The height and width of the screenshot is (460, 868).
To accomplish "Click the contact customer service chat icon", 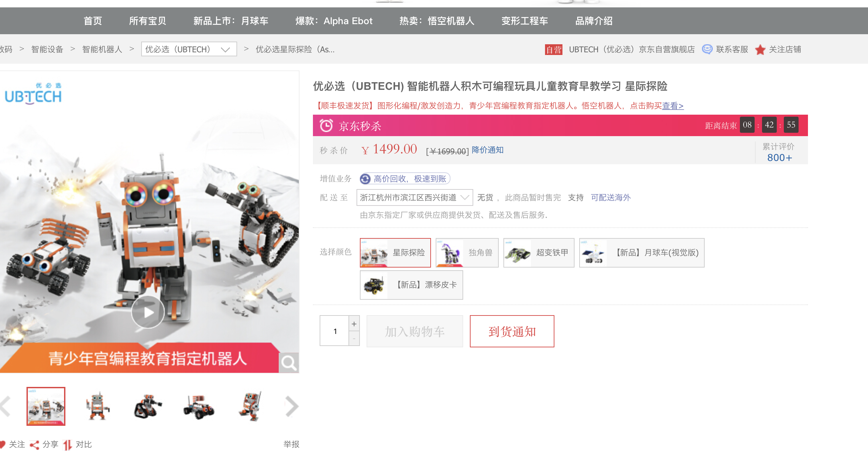I will pyautogui.click(x=707, y=50).
